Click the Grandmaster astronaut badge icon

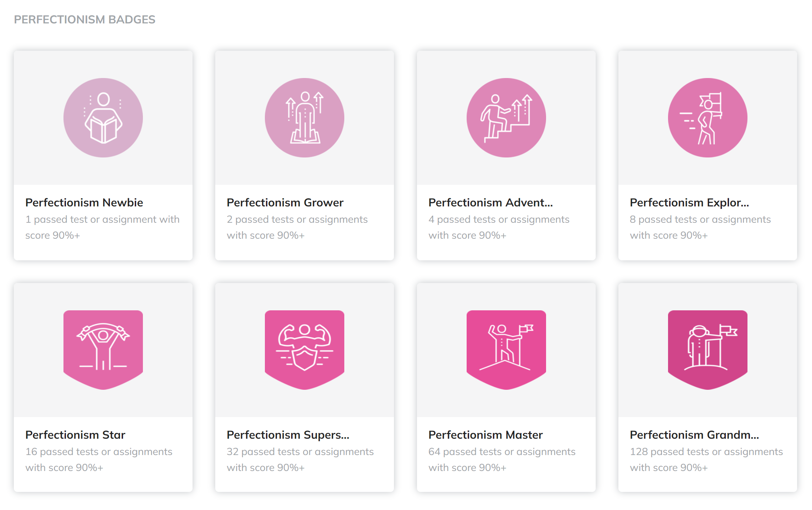tap(707, 349)
